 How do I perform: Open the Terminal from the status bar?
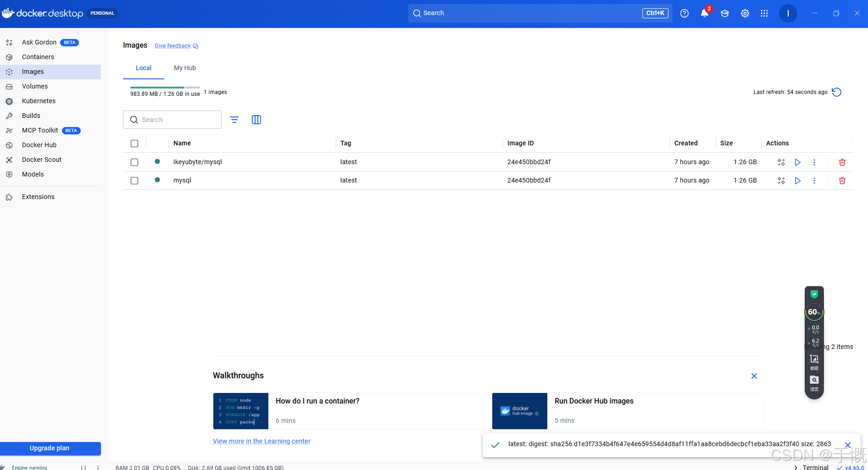[811, 467]
